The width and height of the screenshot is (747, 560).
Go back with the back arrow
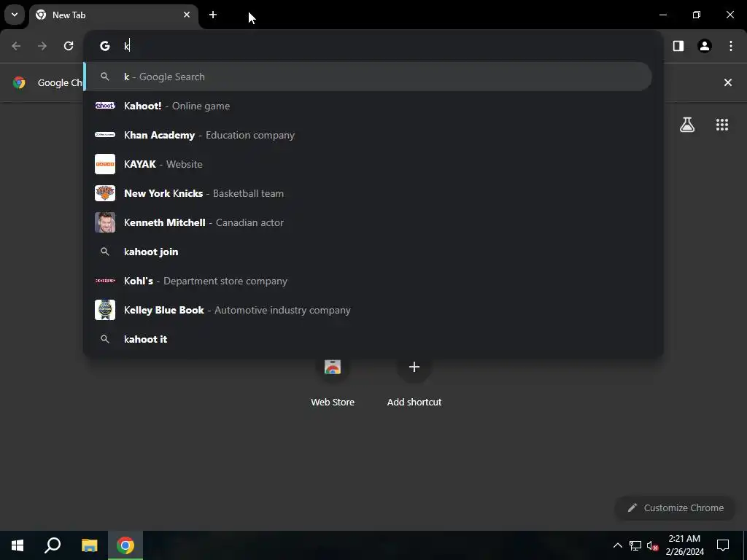click(16, 46)
